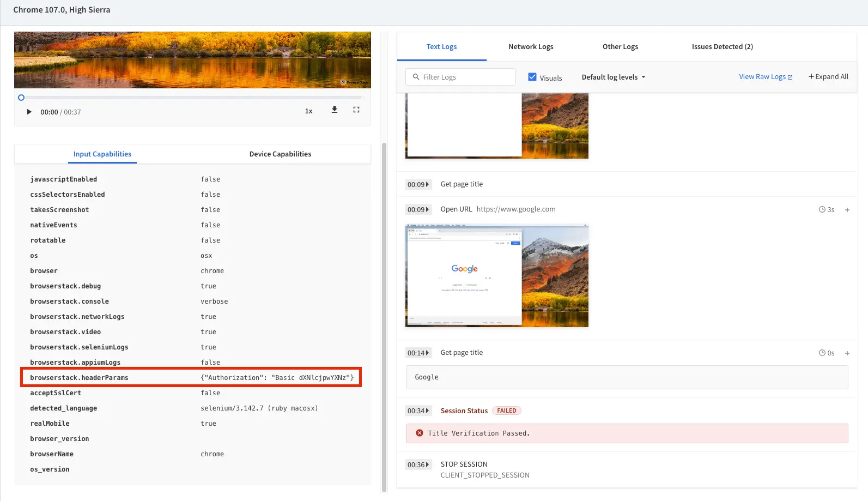Switch to the Network Logs tab
This screenshot has height=501, width=868.
pos(531,47)
